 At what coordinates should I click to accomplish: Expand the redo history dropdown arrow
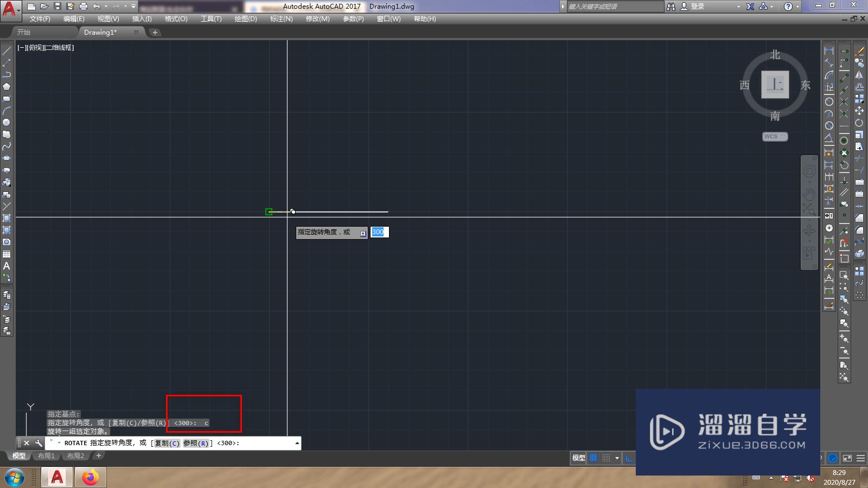pos(125,7)
